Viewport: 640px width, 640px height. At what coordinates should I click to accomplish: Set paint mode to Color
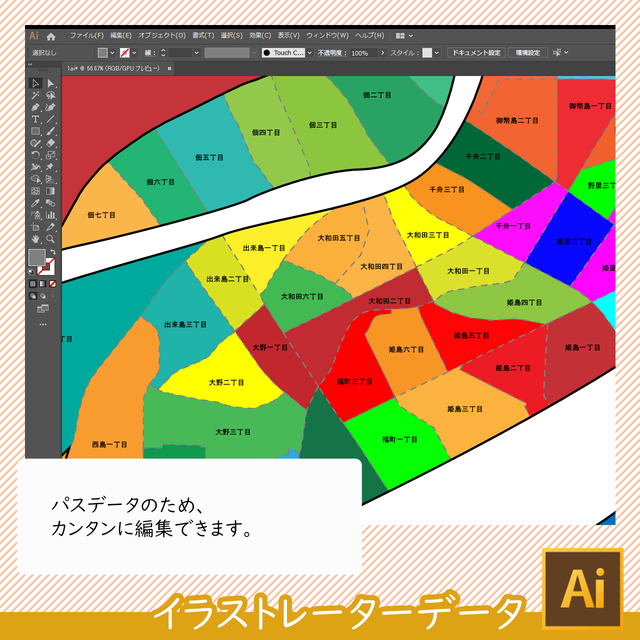point(33,284)
